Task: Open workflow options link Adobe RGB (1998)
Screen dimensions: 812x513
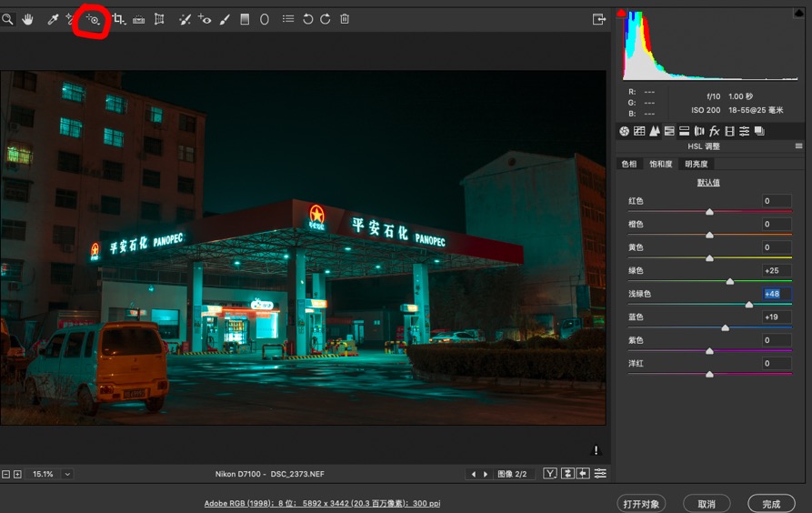Action: [x=322, y=503]
